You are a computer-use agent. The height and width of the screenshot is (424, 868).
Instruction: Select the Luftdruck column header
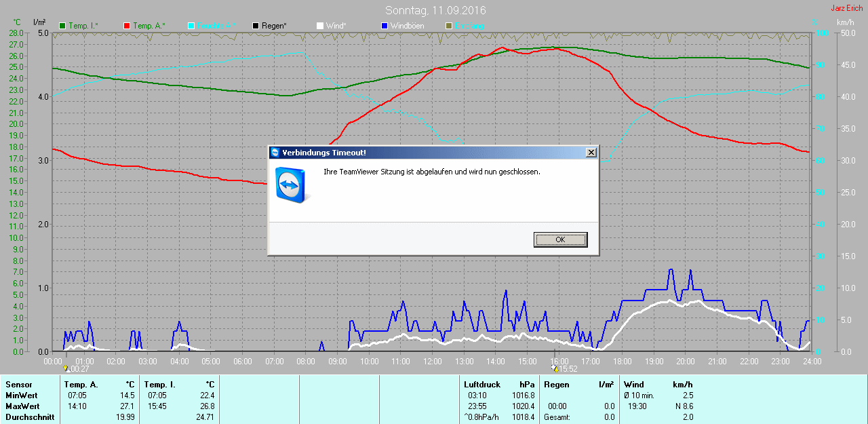pos(481,385)
